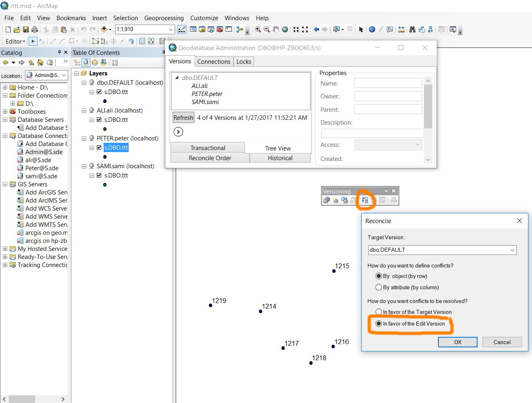Click the Name field in Properties
The image size is (532, 403).
click(x=388, y=83)
